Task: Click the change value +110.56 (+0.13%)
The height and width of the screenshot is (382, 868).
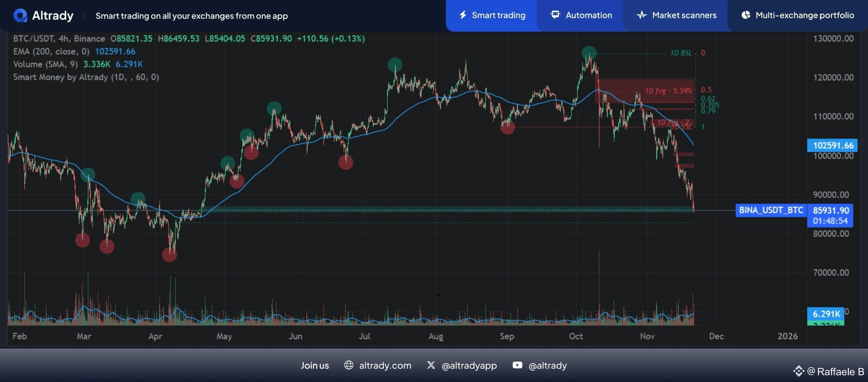Action: (x=331, y=39)
